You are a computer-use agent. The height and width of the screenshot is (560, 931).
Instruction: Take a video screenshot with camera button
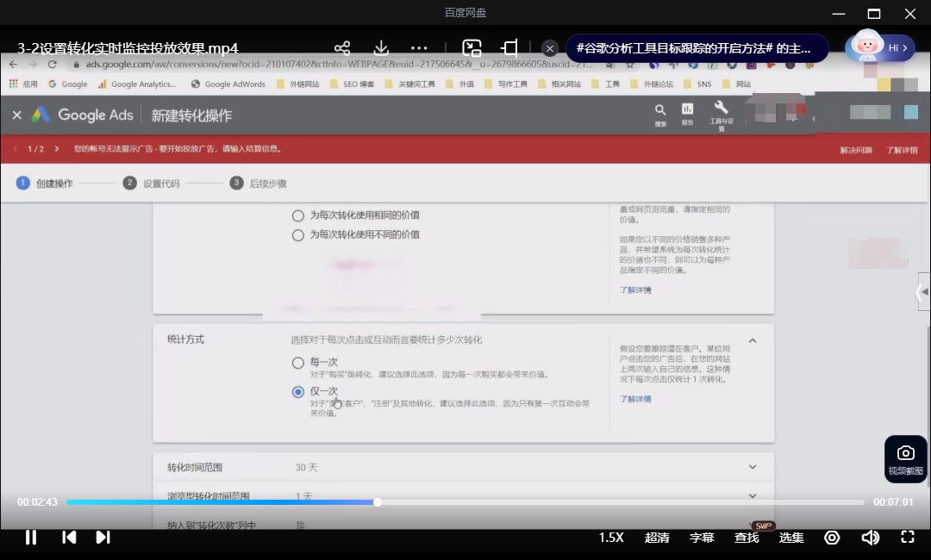[905, 460]
